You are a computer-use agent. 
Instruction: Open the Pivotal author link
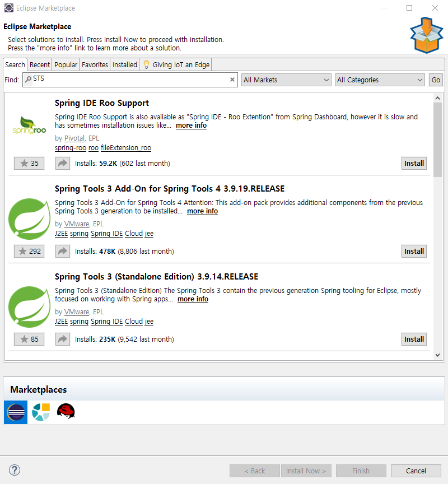tap(74, 138)
